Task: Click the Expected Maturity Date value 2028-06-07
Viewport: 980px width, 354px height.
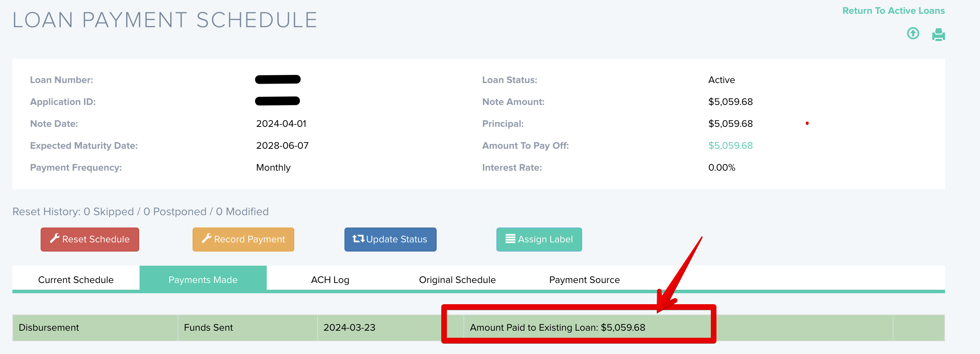Action: [x=282, y=146]
